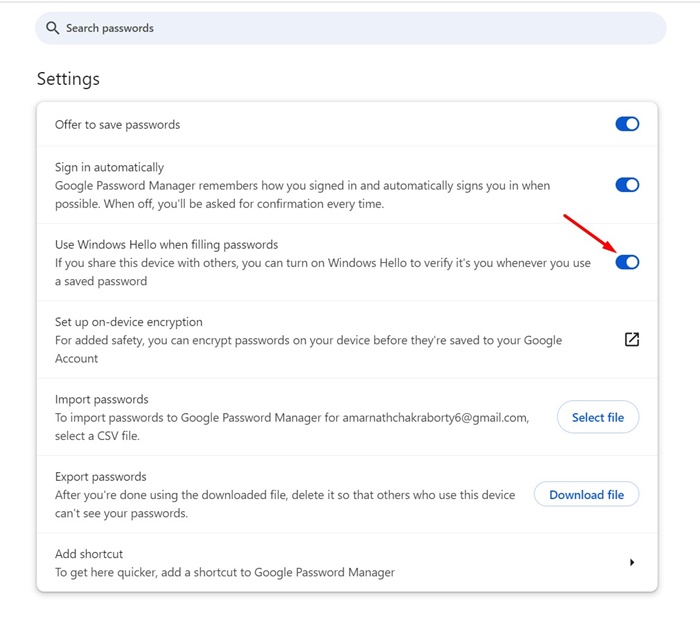Select the Settings heading text
Image resolution: width=700 pixels, height=617 pixels.
click(68, 79)
